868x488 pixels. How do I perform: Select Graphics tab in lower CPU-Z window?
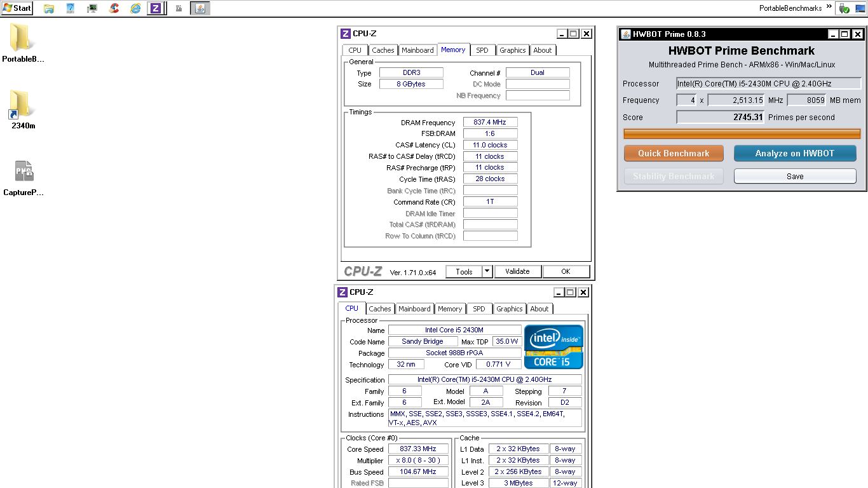[510, 309]
